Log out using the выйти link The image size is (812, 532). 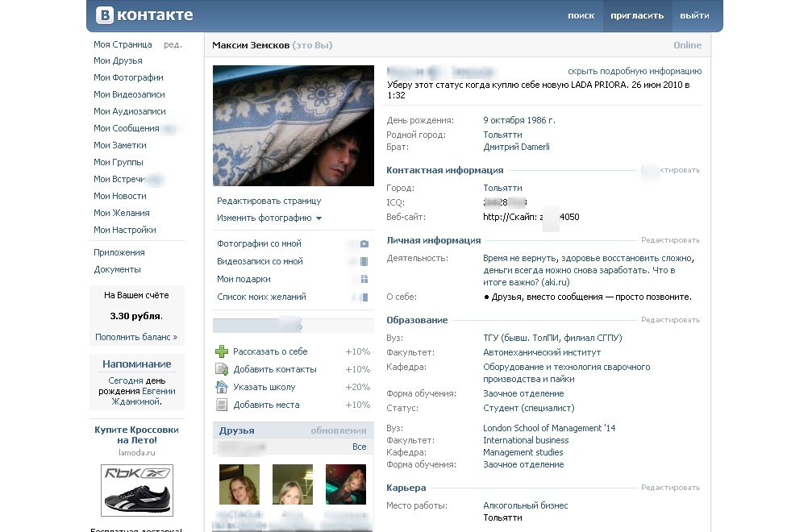pyautogui.click(x=694, y=15)
